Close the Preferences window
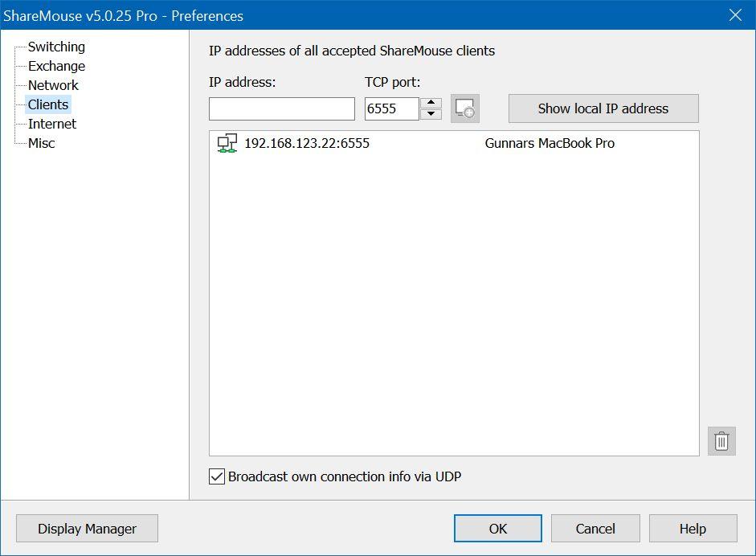756x556 pixels. tap(735, 15)
